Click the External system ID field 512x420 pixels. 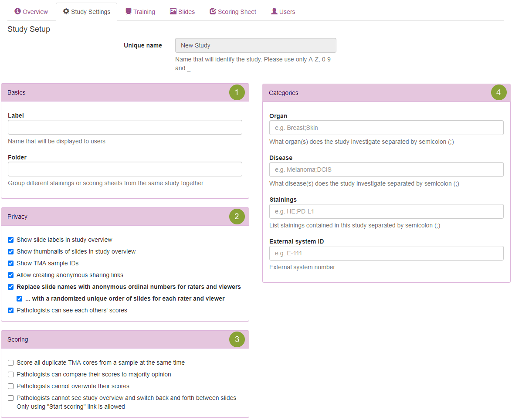pyautogui.click(x=386, y=253)
